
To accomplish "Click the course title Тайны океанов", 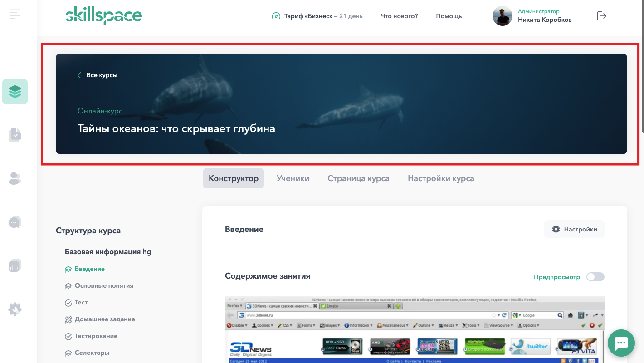I will click(176, 128).
